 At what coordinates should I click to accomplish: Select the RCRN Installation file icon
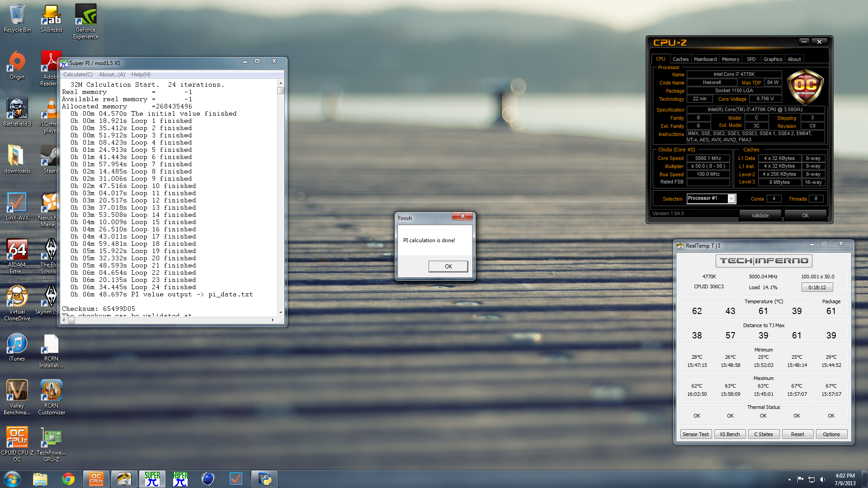[x=51, y=352]
